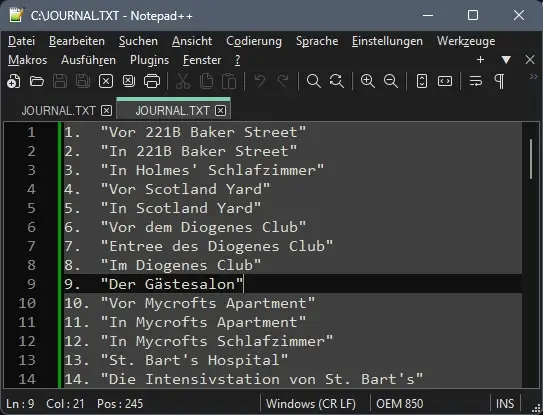
Task: Close the active JOURNAL.TXT tab
Action: 221,111
